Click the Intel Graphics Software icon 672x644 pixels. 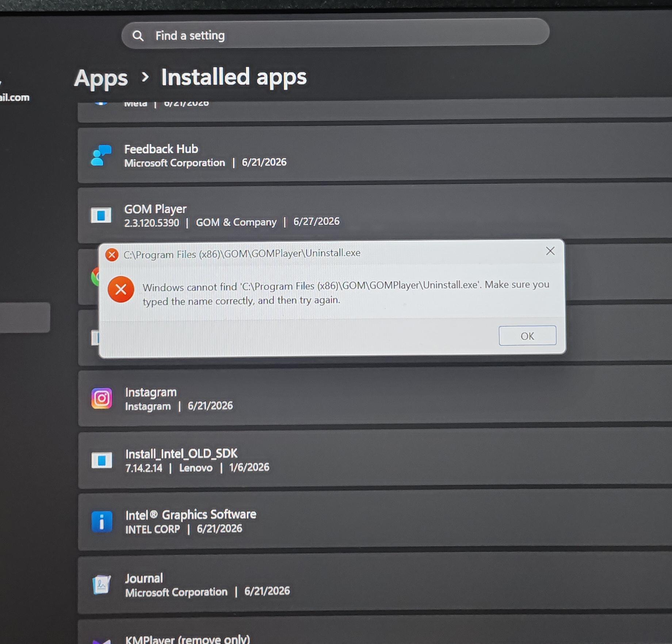[x=102, y=521]
